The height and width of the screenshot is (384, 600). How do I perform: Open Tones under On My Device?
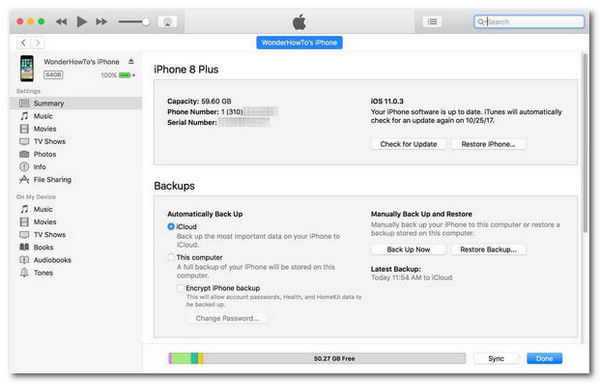point(76,273)
